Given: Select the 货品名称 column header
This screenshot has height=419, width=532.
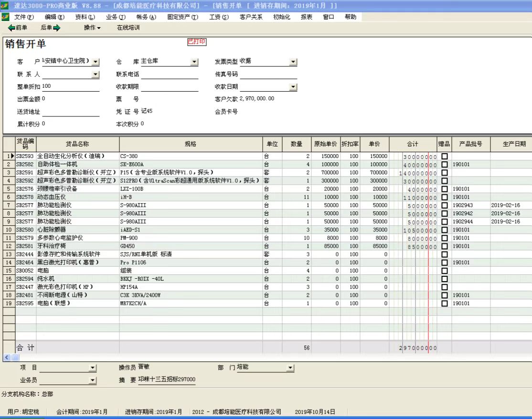Looking at the screenshot, I should click(x=77, y=144).
